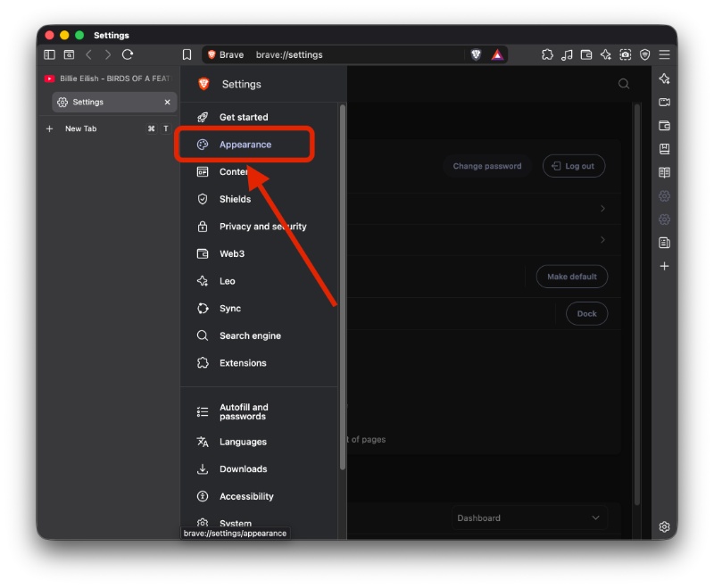Open Bookmarks icon in right sidebar
The width and height of the screenshot is (714, 588).
click(664, 149)
